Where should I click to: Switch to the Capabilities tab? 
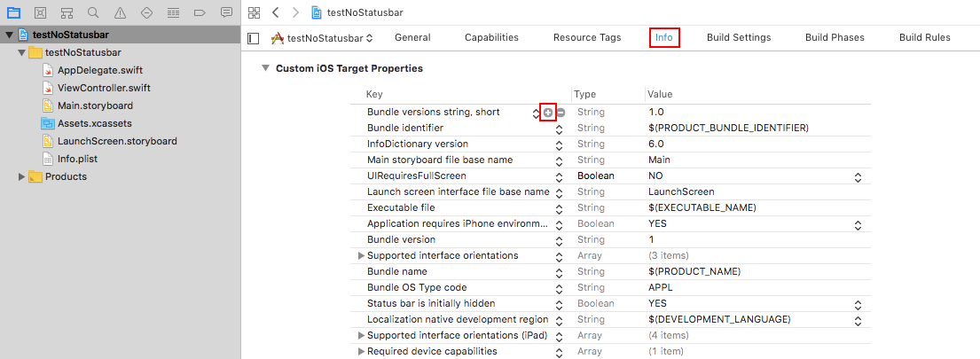(491, 37)
